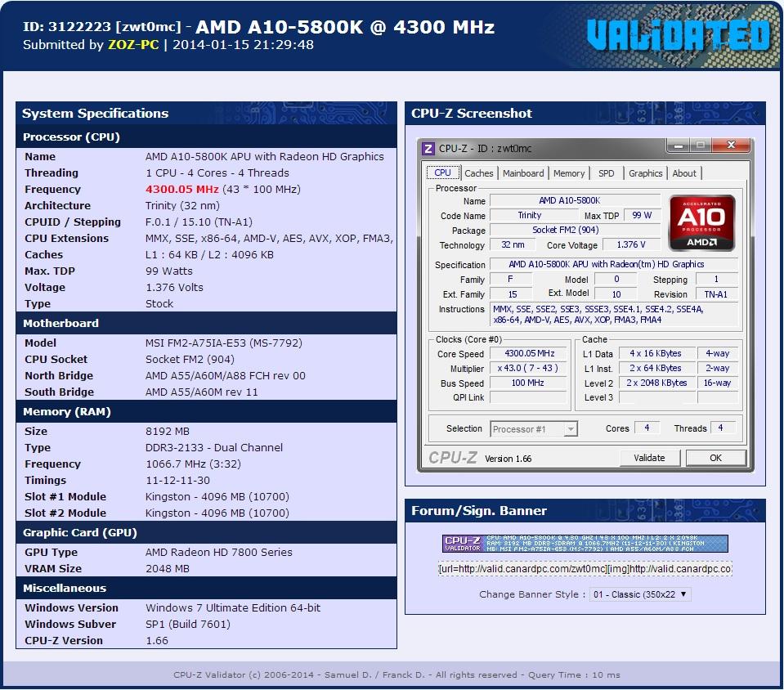Click the Memory (RAM) section header
Screen dimensions: 784x690
pyautogui.click(x=207, y=412)
